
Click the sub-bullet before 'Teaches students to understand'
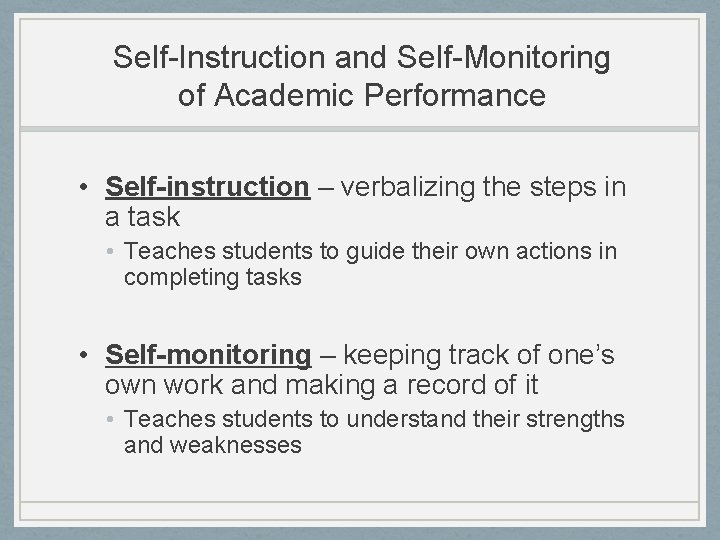[110, 419]
